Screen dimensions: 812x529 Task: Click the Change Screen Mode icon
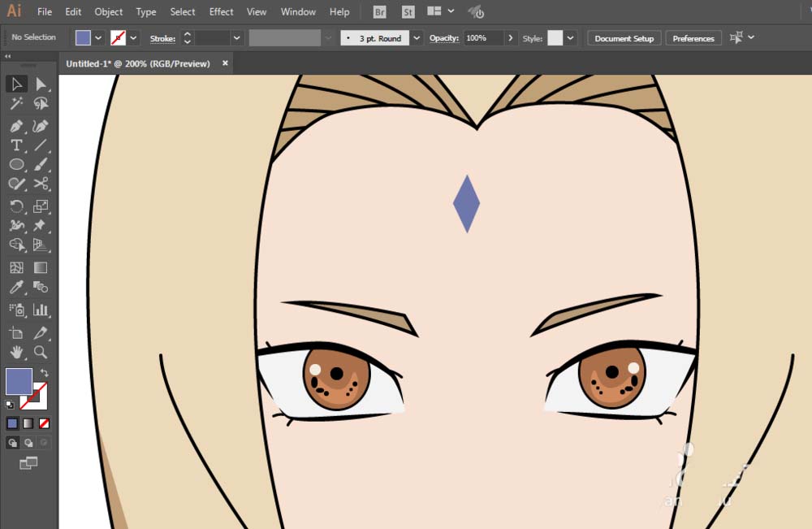[x=28, y=462]
